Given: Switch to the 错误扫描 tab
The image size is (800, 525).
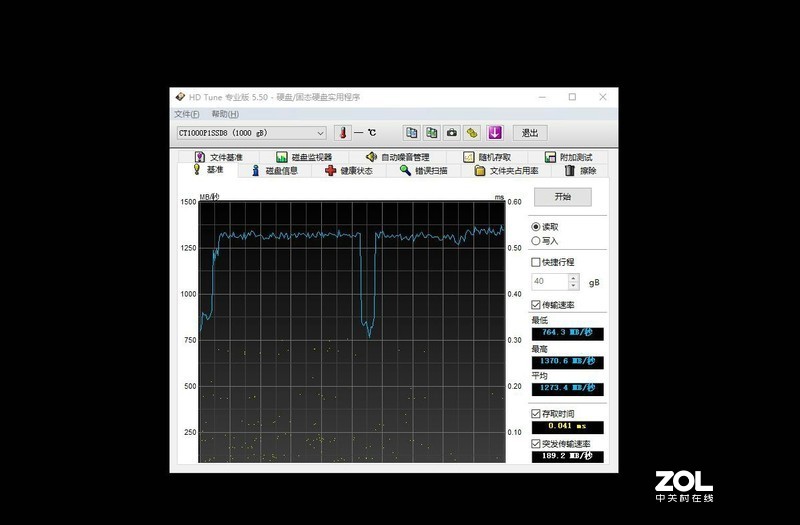Looking at the screenshot, I should 423,171.
